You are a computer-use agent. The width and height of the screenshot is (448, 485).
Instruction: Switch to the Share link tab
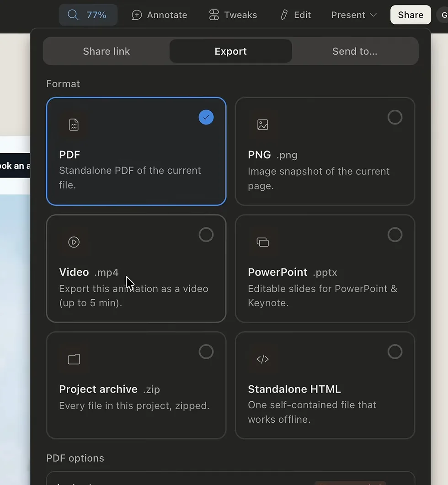click(x=106, y=51)
